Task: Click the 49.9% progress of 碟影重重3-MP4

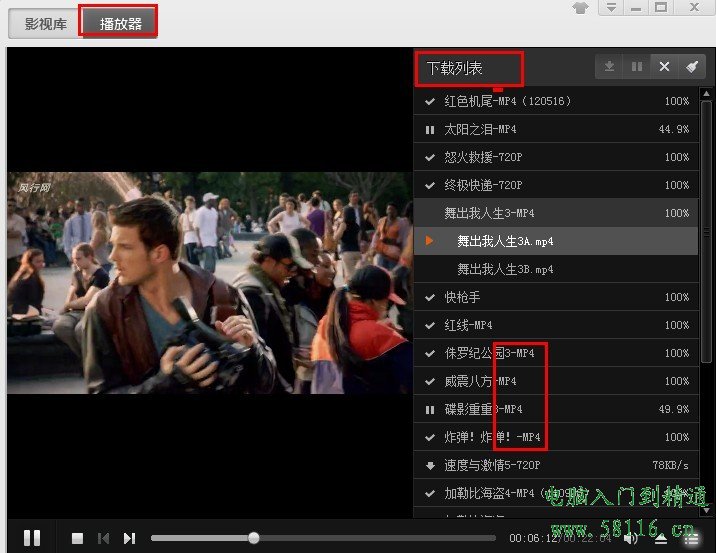Action: [x=674, y=410]
